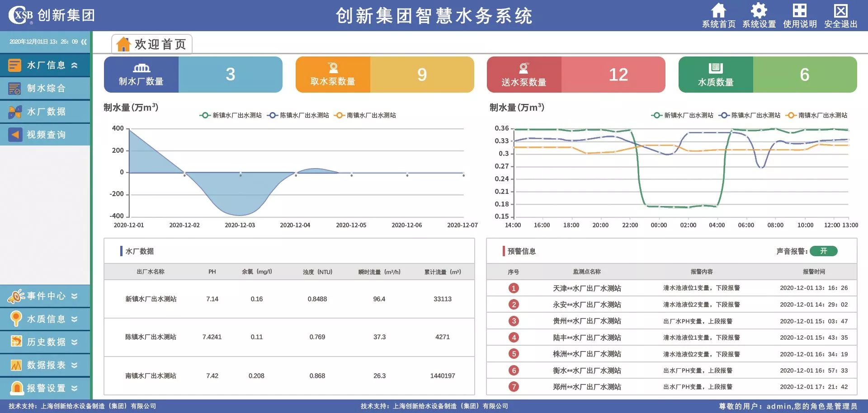
Task: Expand 报警设置 menu chevron
Action: [75, 388]
